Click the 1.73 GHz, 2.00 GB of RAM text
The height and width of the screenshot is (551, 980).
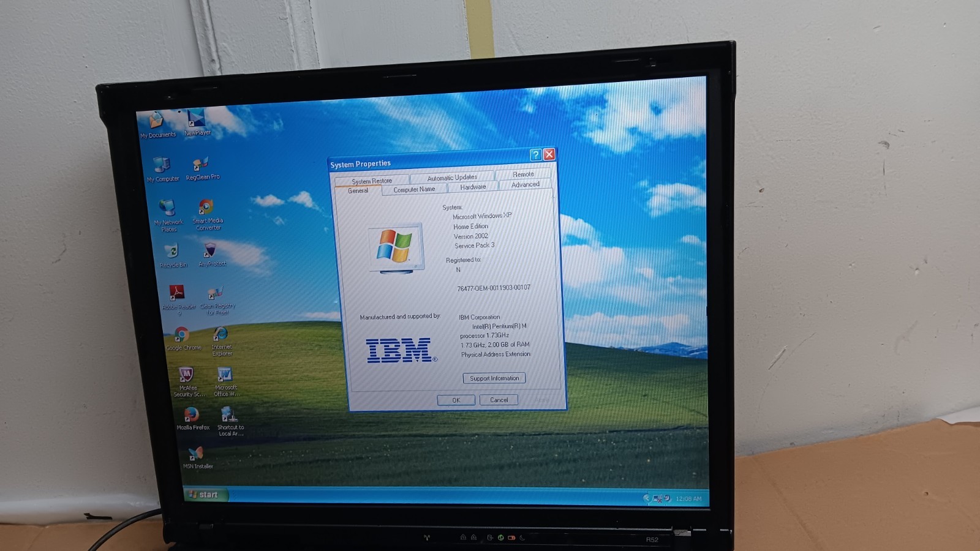pos(495,345)
